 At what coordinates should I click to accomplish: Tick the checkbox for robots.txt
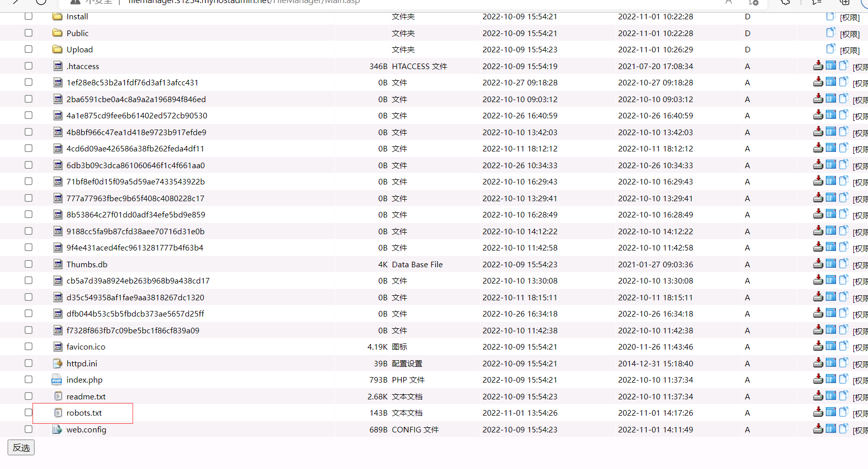(28, 413)
